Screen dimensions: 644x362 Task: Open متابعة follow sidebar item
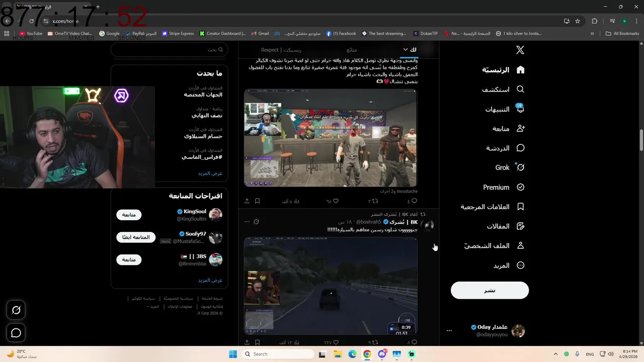coord(509,129)
